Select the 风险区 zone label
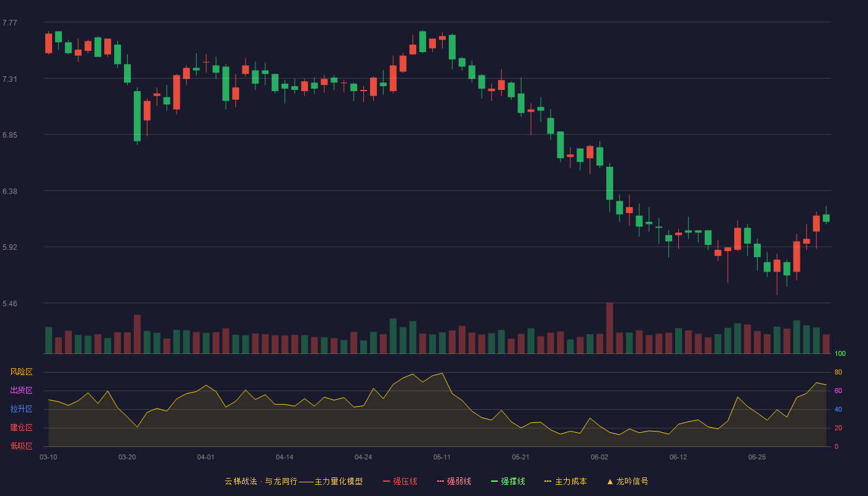 [21, 372]
